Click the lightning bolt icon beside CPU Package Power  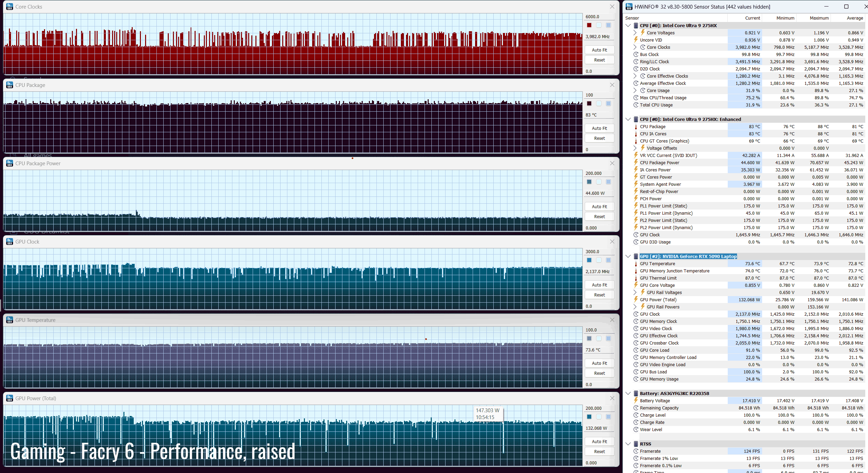pyautogui.click(x=636, y=162)
